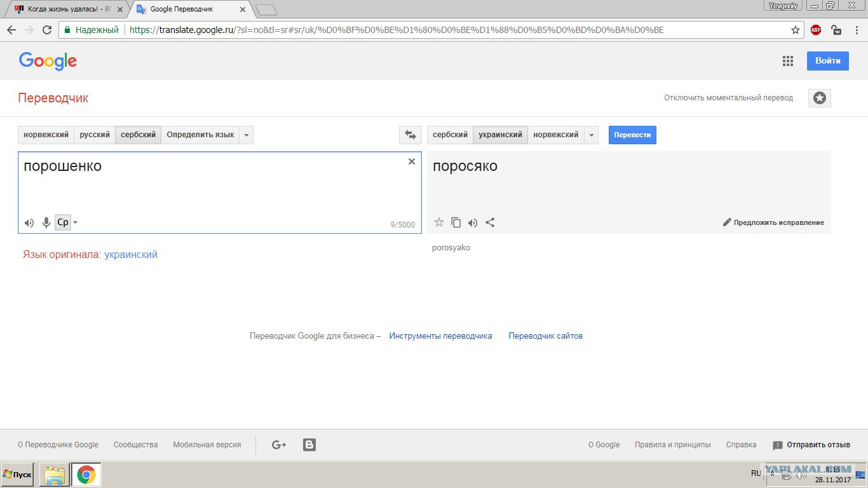Close the Google Переводчик tab

pos(242,10)
